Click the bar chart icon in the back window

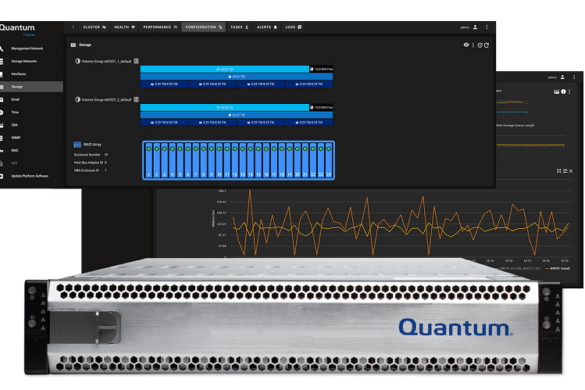tap(556, 91)
